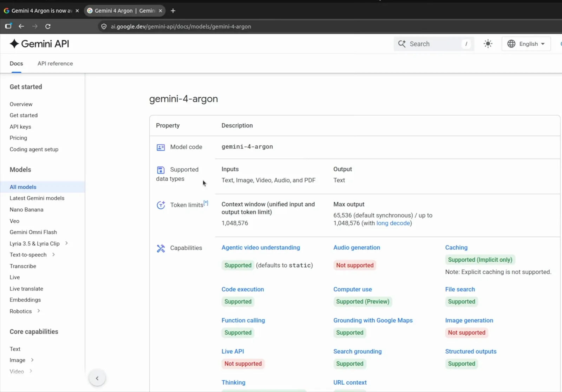This screenshot has width=562, height=392.
Task: Click the site security shield icon
Action: click(x=104, y=26)
